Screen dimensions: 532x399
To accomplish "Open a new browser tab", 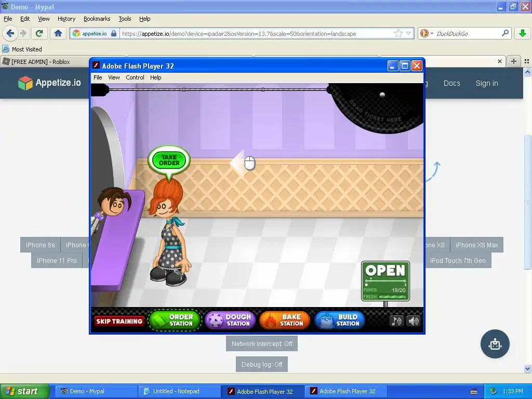I will pyautogui.click(x=514, y=61).
